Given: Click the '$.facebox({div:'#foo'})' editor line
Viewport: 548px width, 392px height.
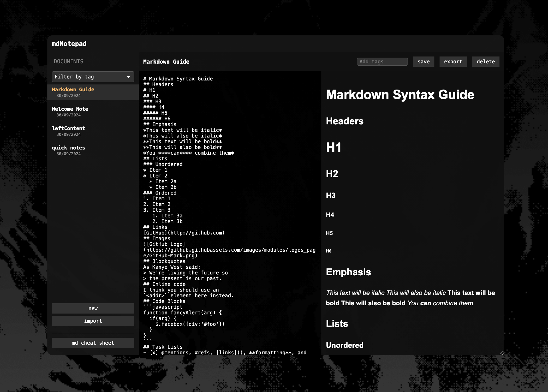Looking at the screenshot, I should [190, 324].
